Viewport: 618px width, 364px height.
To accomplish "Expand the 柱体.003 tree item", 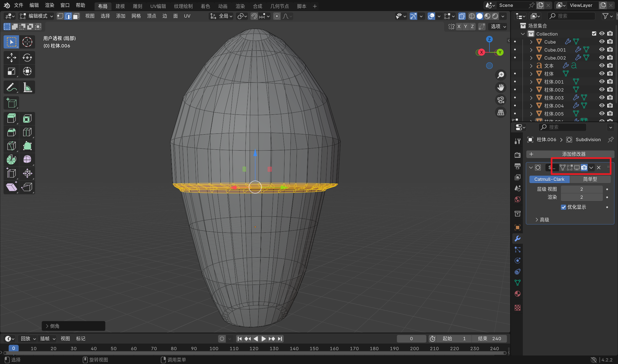I will pos(531,98).
